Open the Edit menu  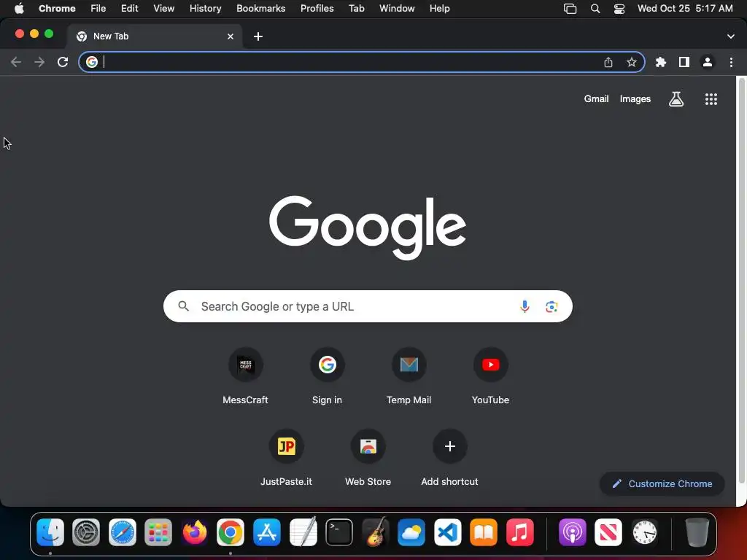[130, 9]
